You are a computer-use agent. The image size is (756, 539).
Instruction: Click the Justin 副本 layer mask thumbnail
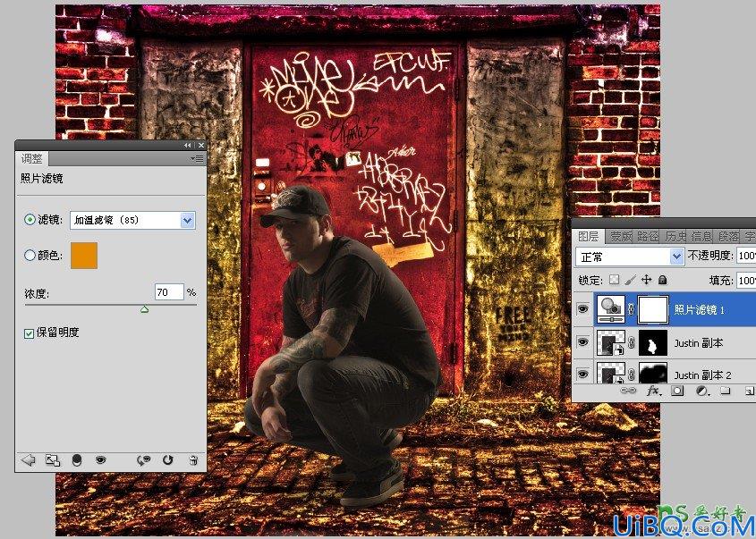[x=653, y=342]
